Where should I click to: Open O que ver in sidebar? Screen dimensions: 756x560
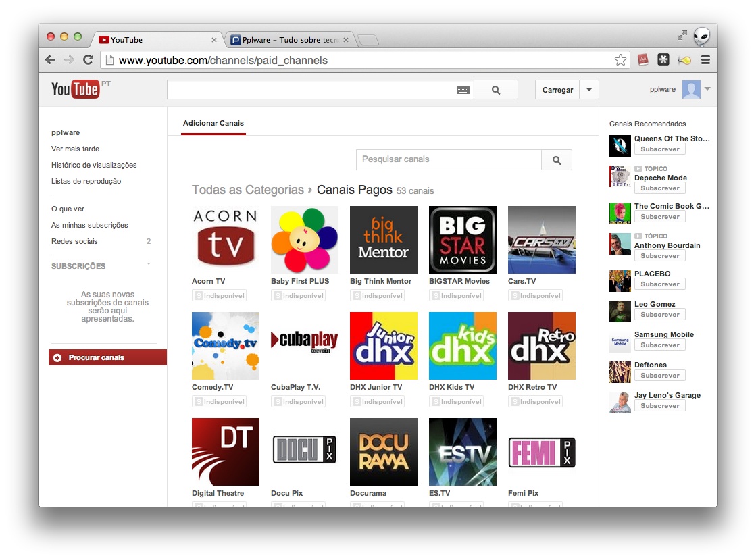click(x=68, y=209)
